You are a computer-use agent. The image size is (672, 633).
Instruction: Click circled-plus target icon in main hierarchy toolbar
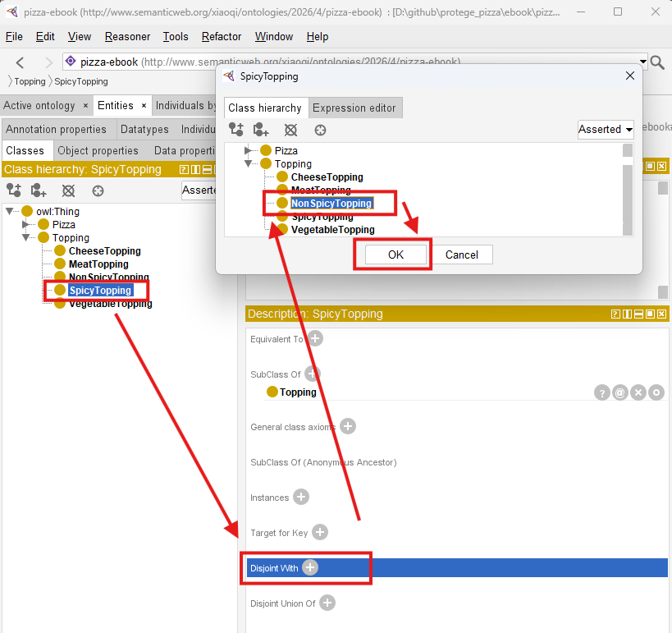pyautogui.click(x=98, y=190)
